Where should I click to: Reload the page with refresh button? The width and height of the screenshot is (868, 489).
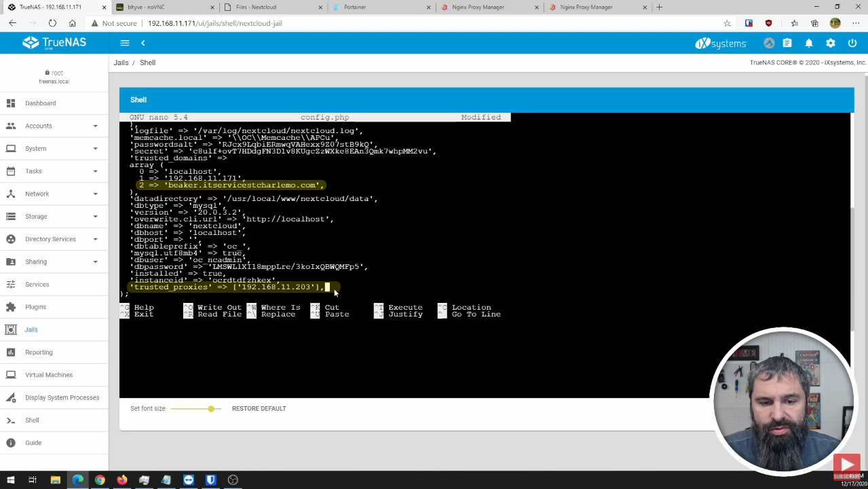(x=52, y=23)
